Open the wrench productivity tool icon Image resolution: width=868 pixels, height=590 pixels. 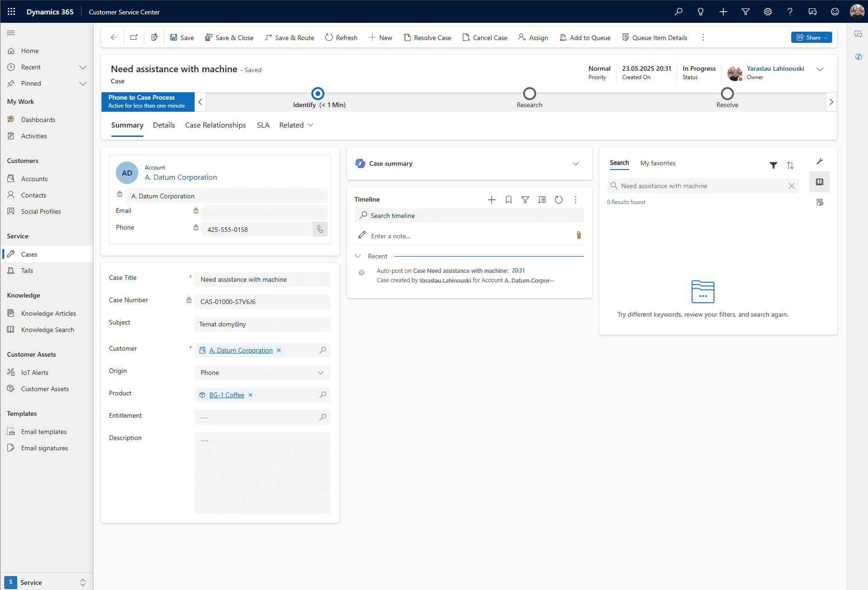click(820, 161)
